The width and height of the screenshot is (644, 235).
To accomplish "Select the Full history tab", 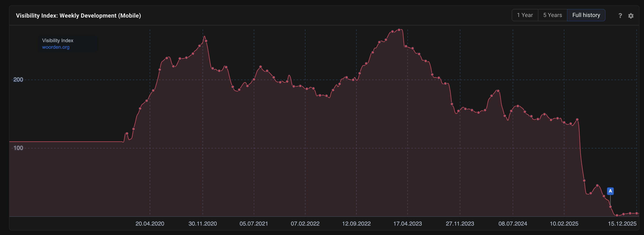I will click(x=586, y=15).
